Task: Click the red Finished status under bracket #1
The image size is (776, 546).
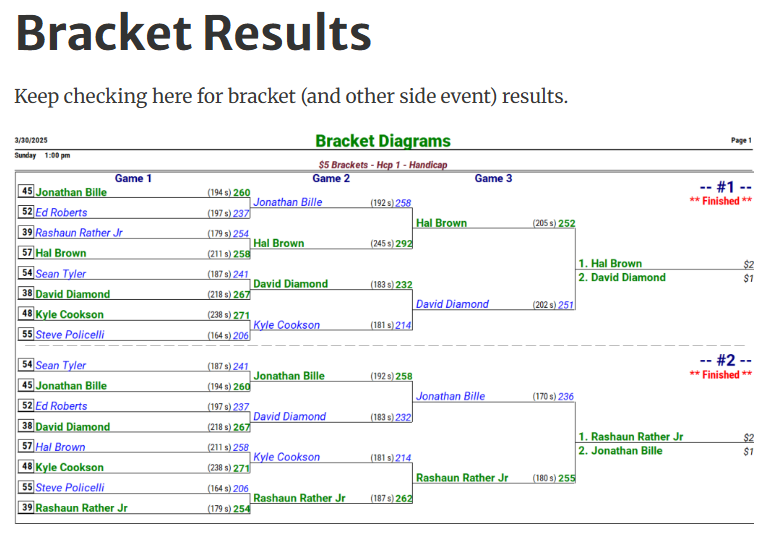Action: point(720,201)
